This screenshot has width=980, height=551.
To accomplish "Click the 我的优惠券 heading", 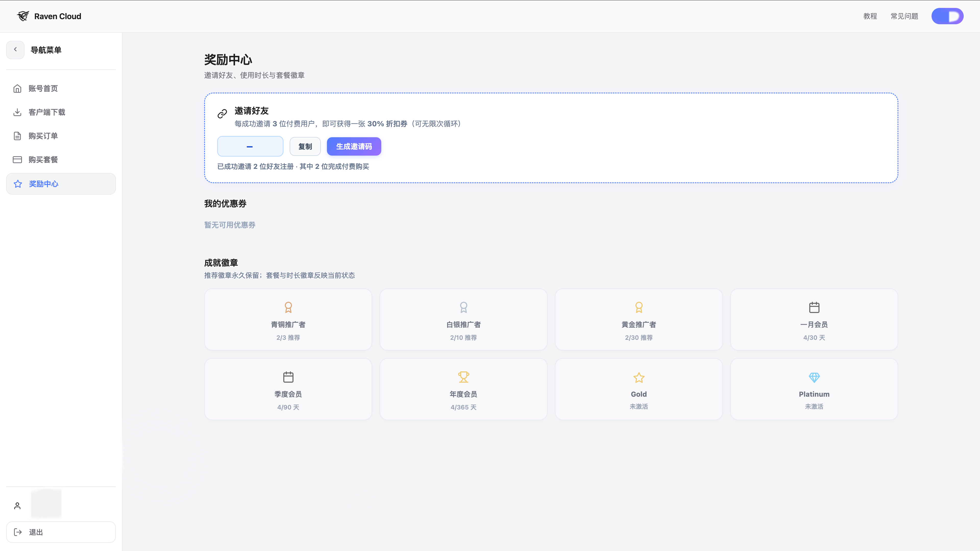I will coord(225,204).
